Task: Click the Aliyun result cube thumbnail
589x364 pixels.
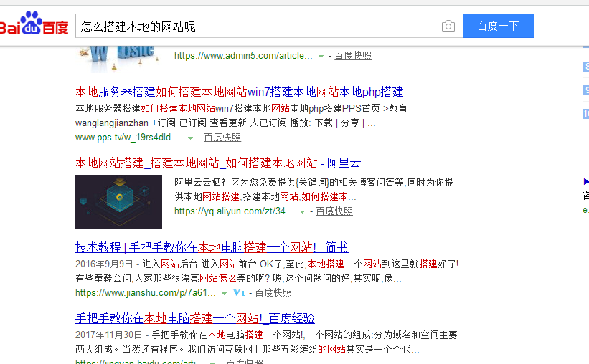Action: (118, 201)
